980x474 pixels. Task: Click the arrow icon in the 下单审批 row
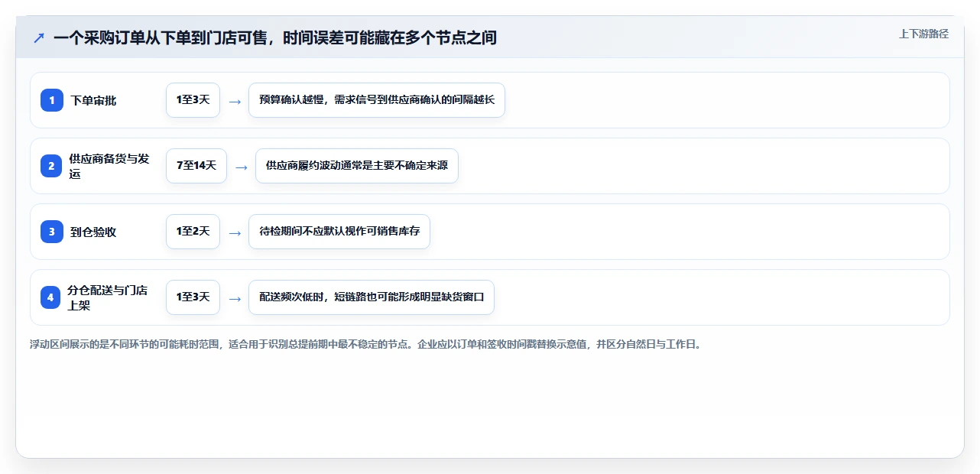point(235,101)
